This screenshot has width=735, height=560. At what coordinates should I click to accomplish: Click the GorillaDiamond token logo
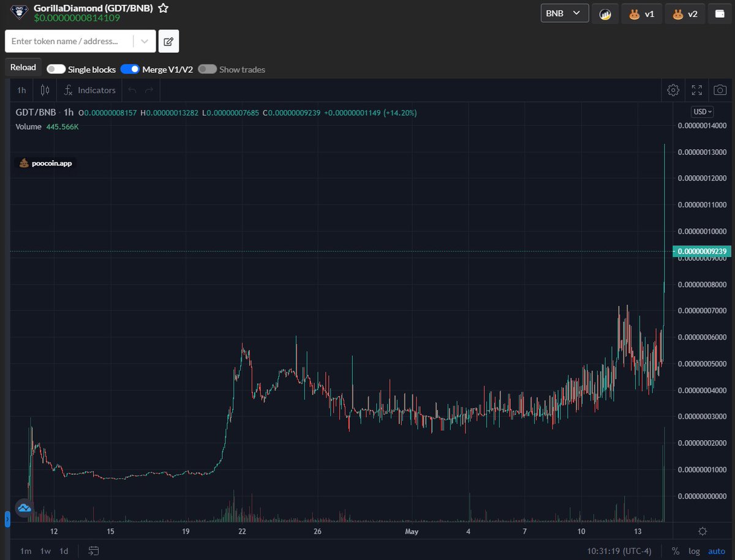[x=19, y=12]
